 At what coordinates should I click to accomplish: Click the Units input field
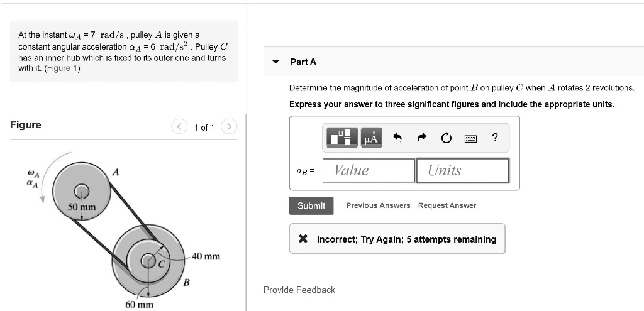coord(462,170)
